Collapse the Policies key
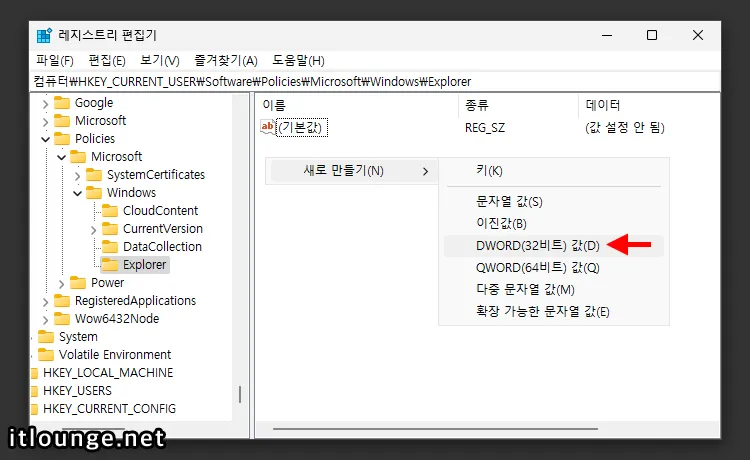 pos(45,140)
